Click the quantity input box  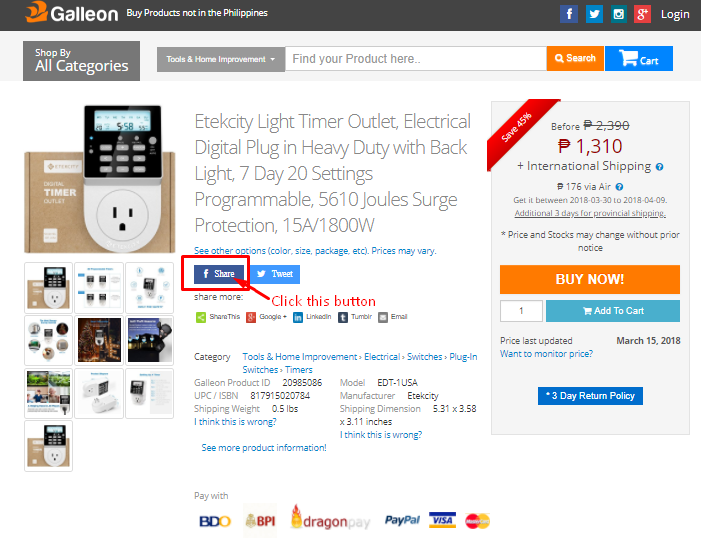pyautogui.click(x=520, y=311)
